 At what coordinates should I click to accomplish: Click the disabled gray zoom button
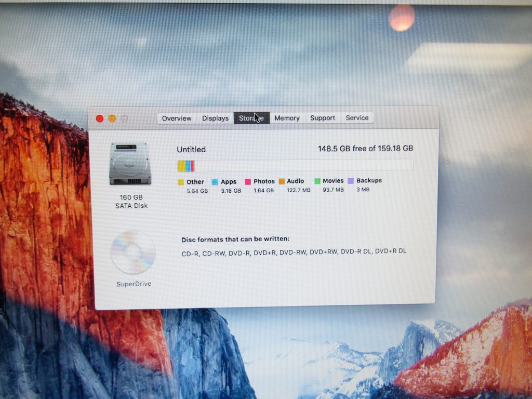125,118
